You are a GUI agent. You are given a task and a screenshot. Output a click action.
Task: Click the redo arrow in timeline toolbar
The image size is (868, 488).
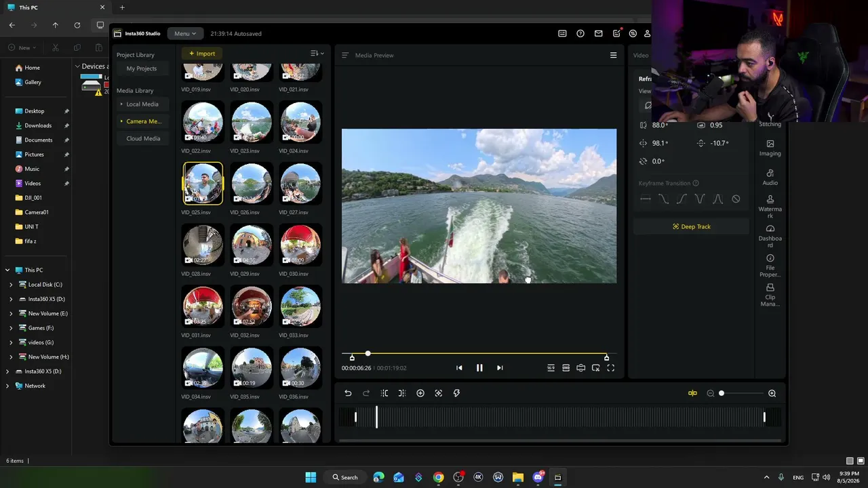366,393
